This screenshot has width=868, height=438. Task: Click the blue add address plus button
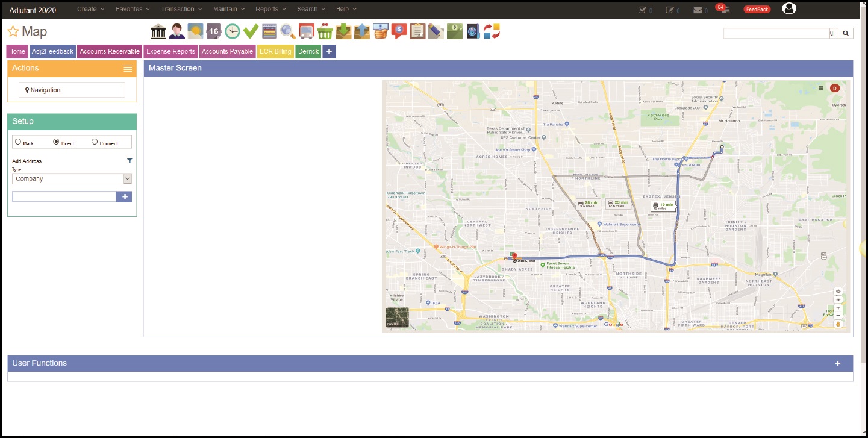(124, 196)
